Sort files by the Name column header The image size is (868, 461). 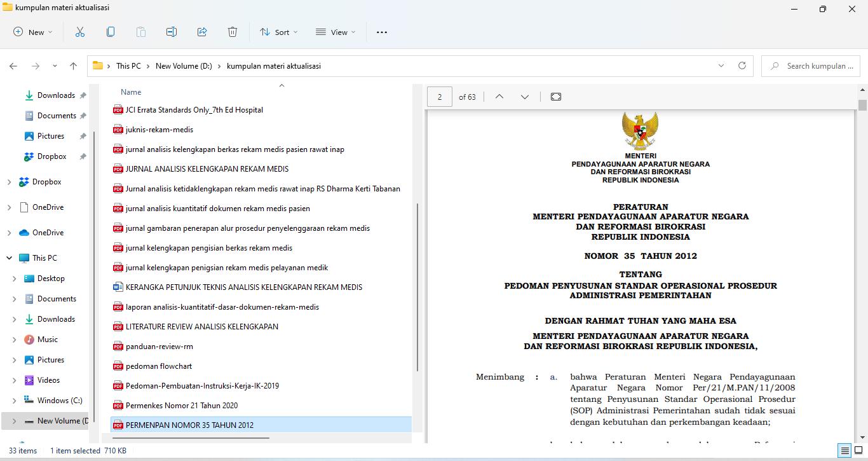131,92
